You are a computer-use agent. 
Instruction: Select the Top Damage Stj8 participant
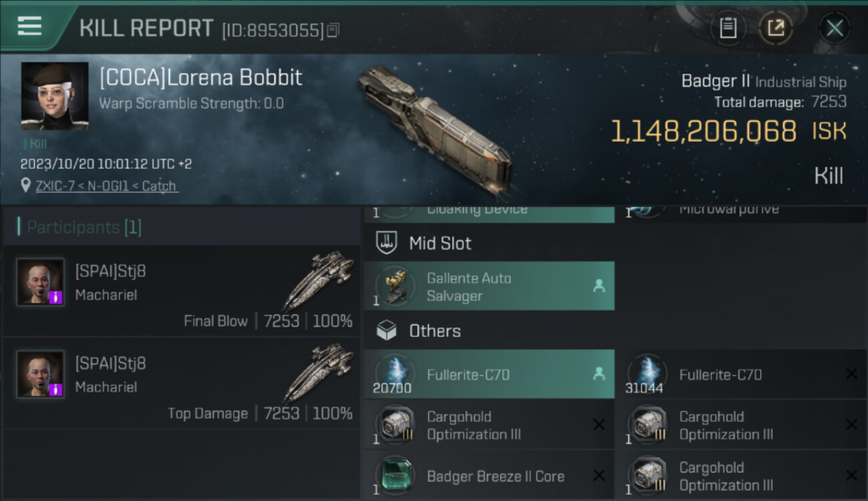[182, 383]
